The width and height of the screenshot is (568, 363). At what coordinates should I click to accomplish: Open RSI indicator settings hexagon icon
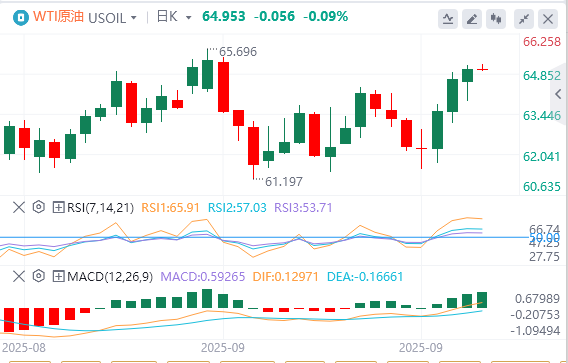point(38,207)
